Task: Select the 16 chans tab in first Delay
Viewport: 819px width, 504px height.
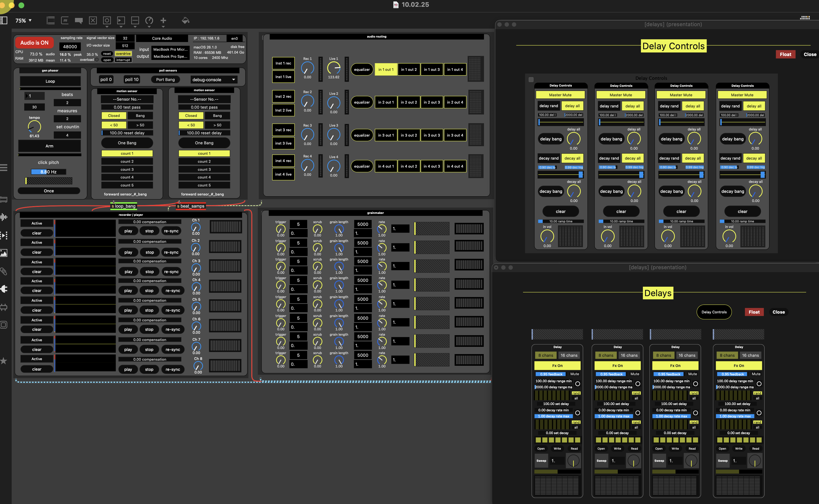Action: [569, 355]
